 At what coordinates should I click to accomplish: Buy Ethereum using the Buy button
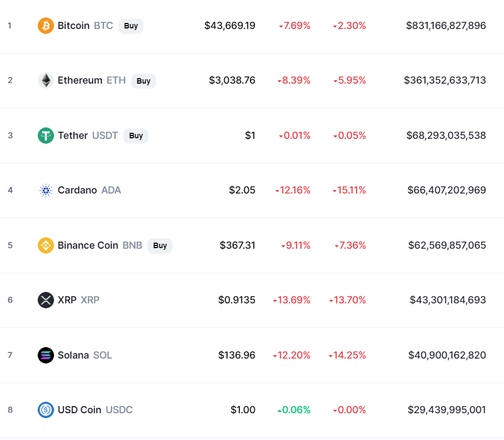(144, 81)
